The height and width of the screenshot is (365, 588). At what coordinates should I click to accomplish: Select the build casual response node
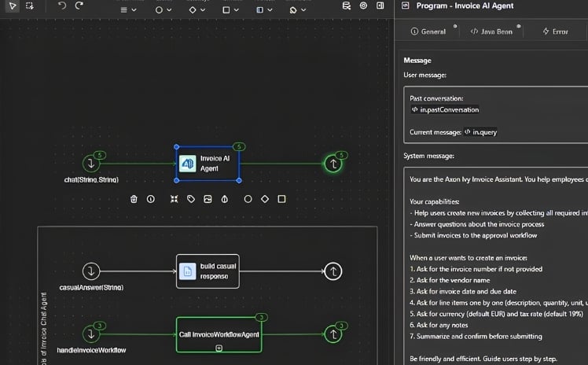208,271
